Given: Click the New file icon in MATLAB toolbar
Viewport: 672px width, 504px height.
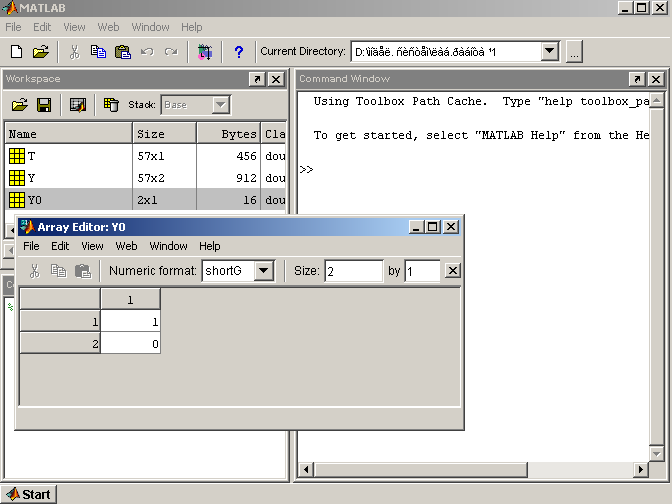Looking at the screenshot, I should click(x=16, y=52).
